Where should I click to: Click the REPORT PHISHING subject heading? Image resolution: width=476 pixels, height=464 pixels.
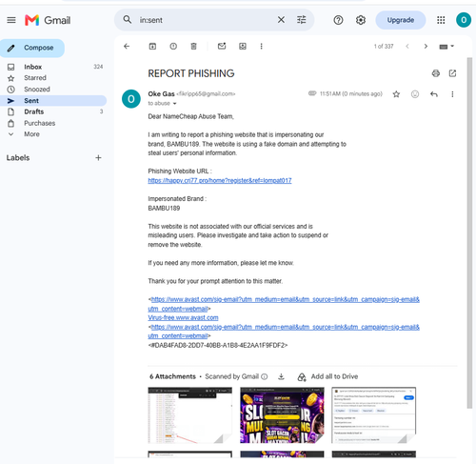(x=191, y=73)
